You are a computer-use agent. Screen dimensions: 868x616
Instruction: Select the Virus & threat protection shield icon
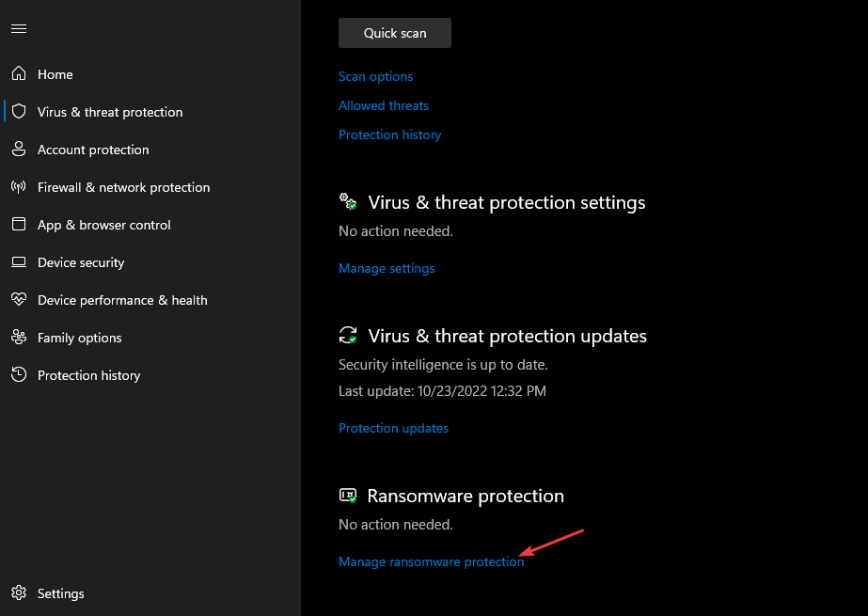[x=19, y=111]
